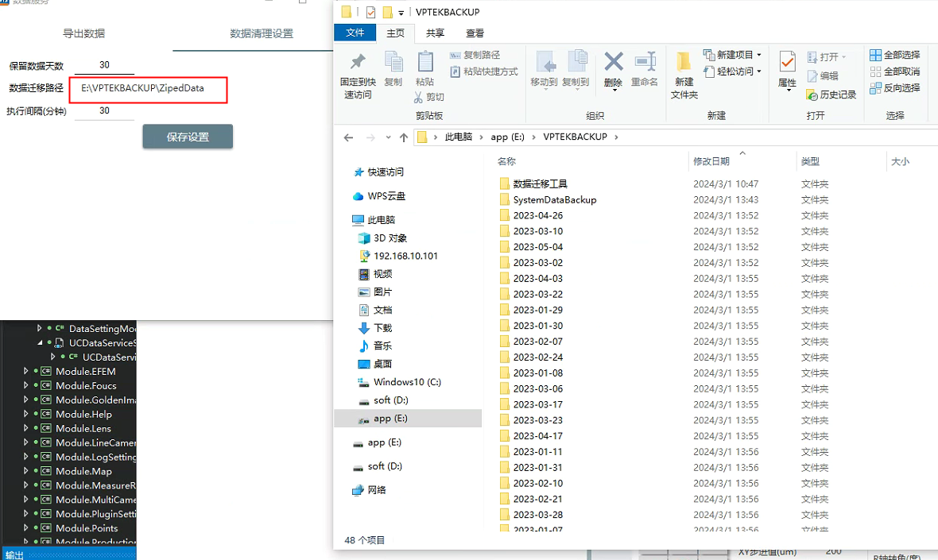Click Select All in ribbon
The width and height of the screenshot is (938, 560).
tap(895, 55)
